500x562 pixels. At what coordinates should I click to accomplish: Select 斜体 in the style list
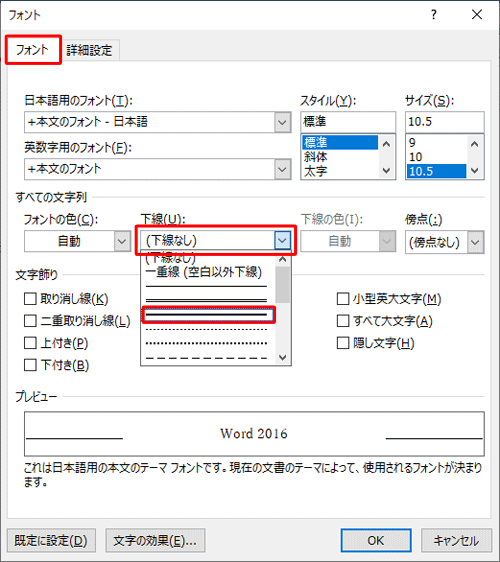(x=340, y=157)
